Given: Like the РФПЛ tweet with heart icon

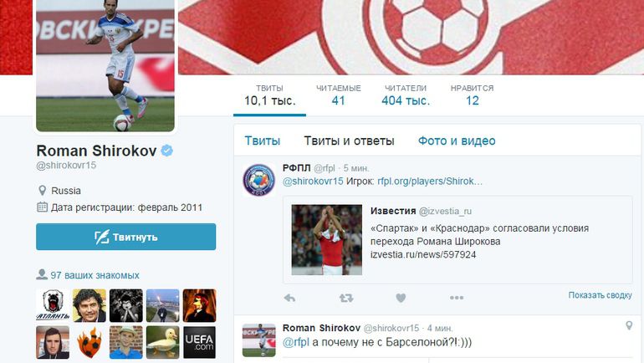Looking at the screenshot, I should pyautogui.click(x=401, y=298).
